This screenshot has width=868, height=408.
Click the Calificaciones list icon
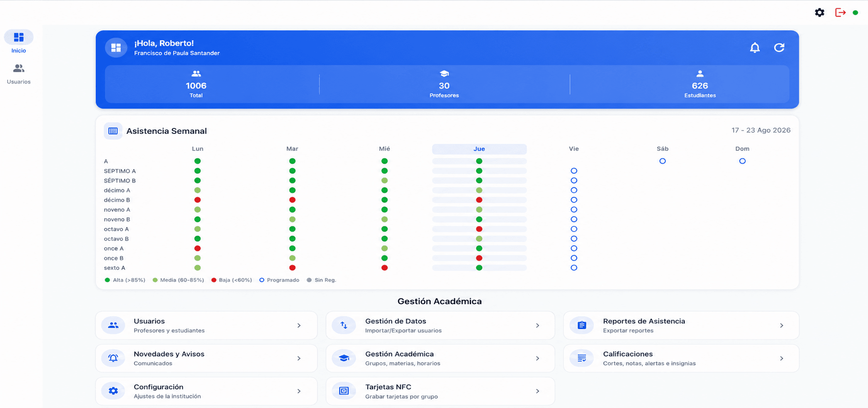[x=582, y=358]
